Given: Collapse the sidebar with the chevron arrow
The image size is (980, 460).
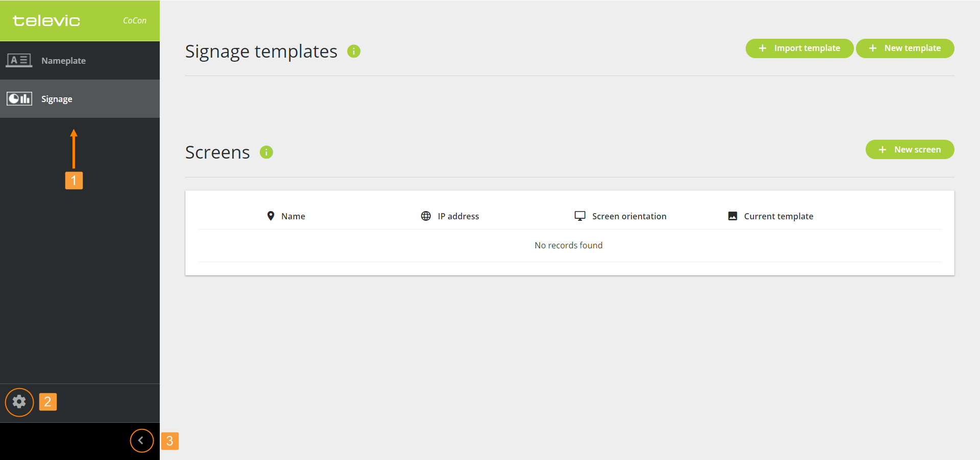Looking at the screenshot, I should [x=141, y=441].
